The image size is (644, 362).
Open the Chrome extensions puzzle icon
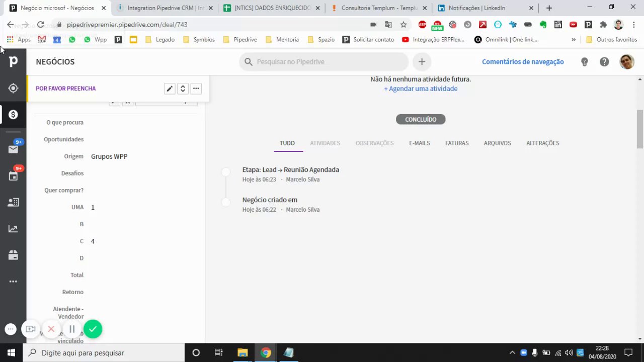coord(603,25)
